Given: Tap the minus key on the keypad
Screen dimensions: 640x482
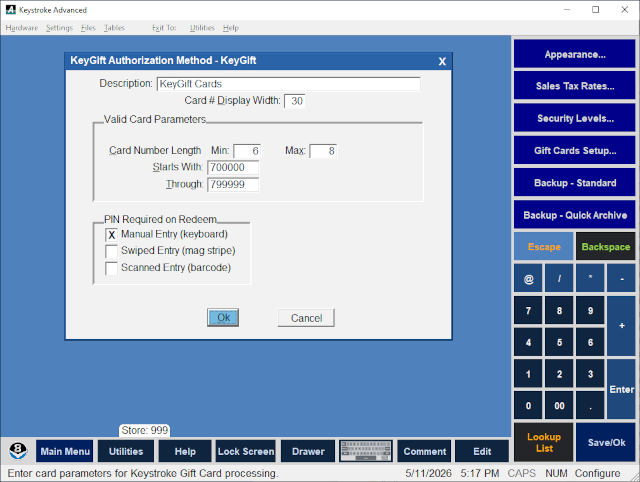Looking at the screenshot, I should (621, 278).
